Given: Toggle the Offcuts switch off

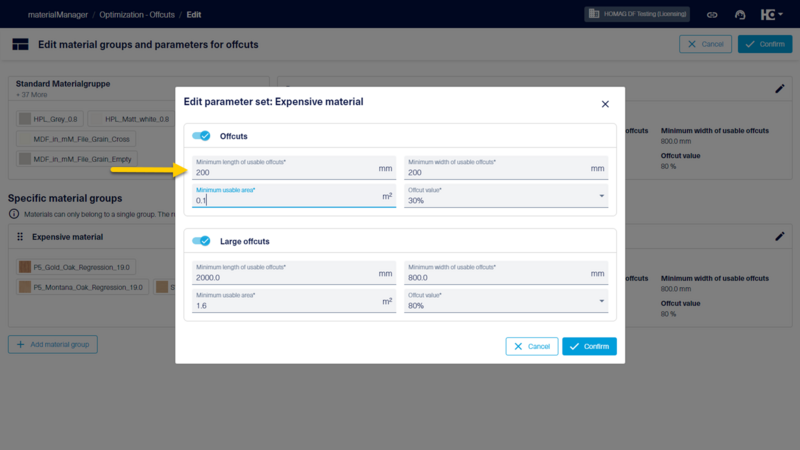Looking at the screenshot, I should click(201, 136).
